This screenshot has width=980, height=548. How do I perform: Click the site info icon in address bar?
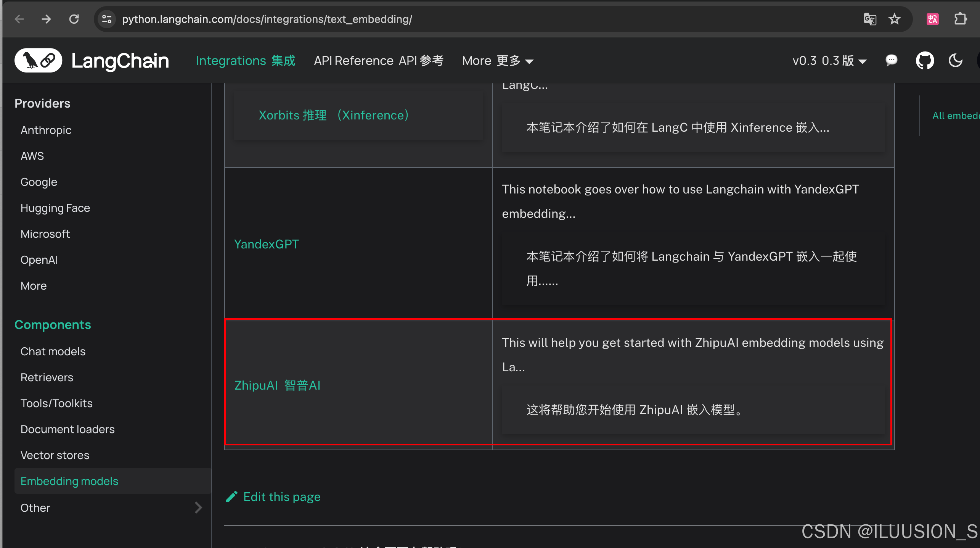[107, 19]
